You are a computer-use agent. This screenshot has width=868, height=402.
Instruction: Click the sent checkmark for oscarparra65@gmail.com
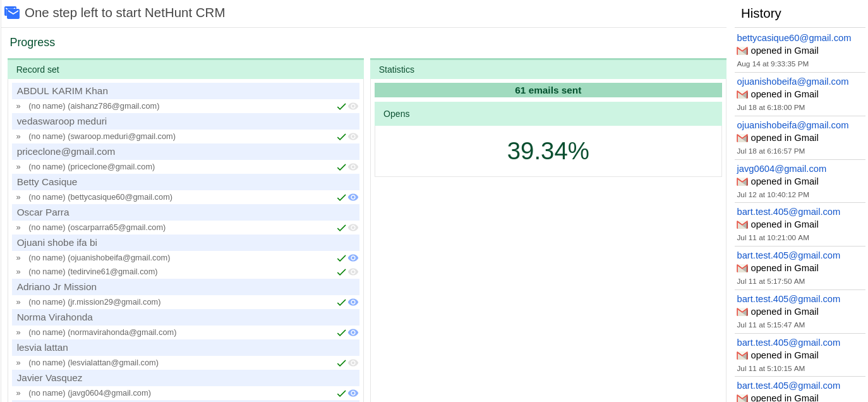coord(341,228)
